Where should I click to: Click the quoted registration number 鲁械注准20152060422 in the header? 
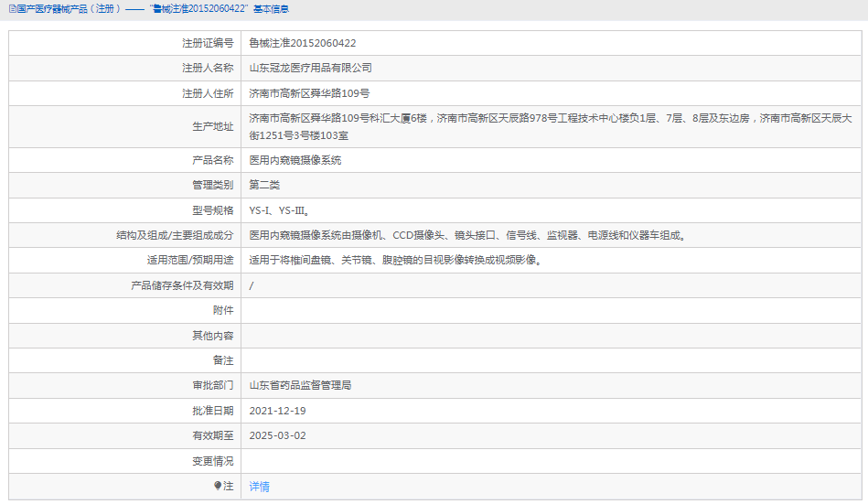[198, 9]
